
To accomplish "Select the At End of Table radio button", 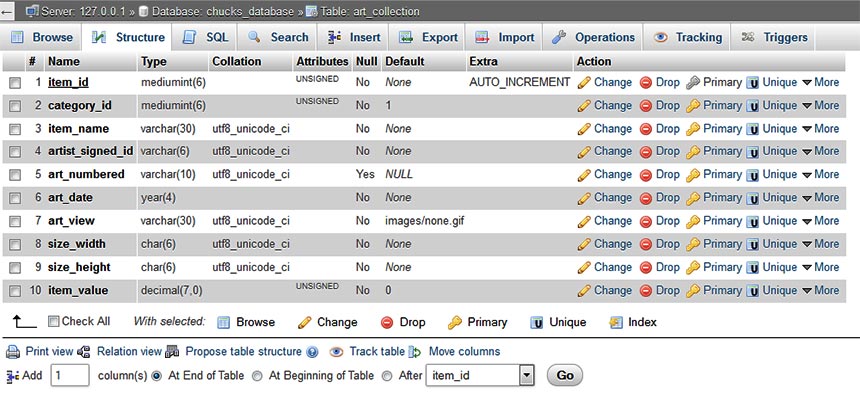I will 157,376.
